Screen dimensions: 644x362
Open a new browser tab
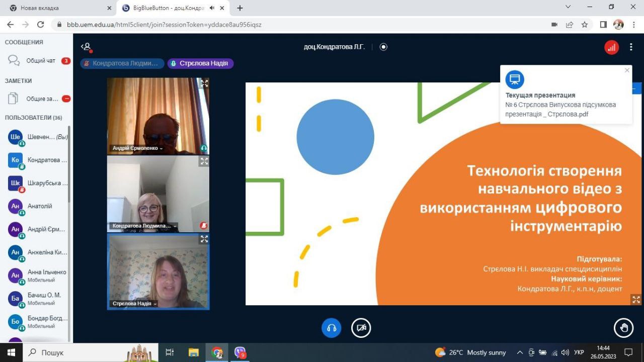pos(240,8)
